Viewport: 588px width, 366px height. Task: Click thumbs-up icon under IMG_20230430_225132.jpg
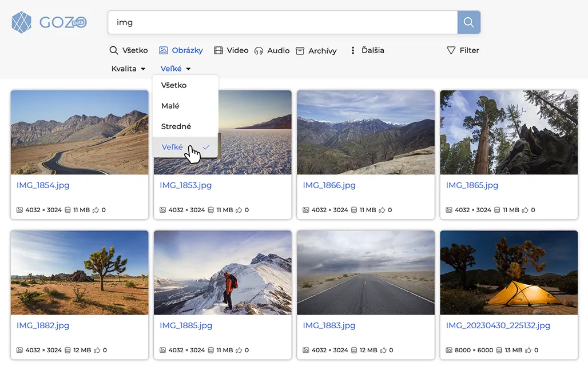pyautogui.click(x=528, y=350)
